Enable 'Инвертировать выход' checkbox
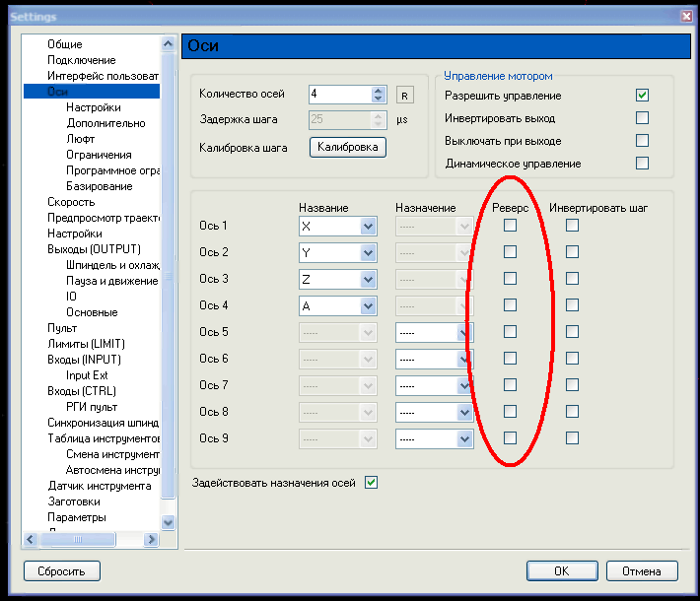The width and height of the screenshot is (700, 601). tap(642, 118)
